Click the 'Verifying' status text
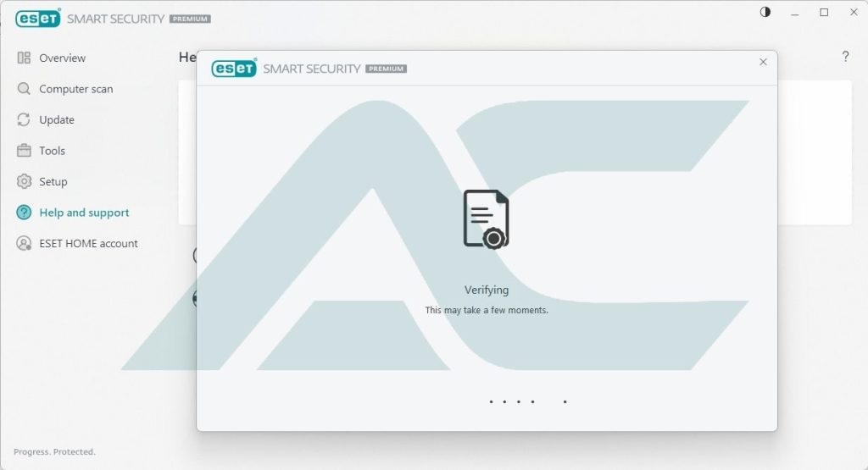Screen dimensions: 868x470 [x=487, y=290]
